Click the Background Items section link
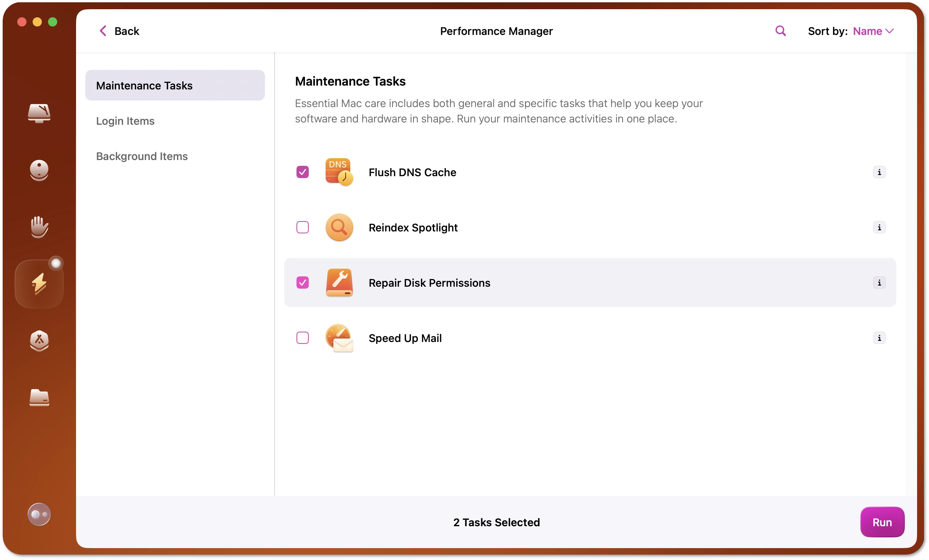This screenshot has width=929, height=560. pyautogui.click(x=141, y=156)
